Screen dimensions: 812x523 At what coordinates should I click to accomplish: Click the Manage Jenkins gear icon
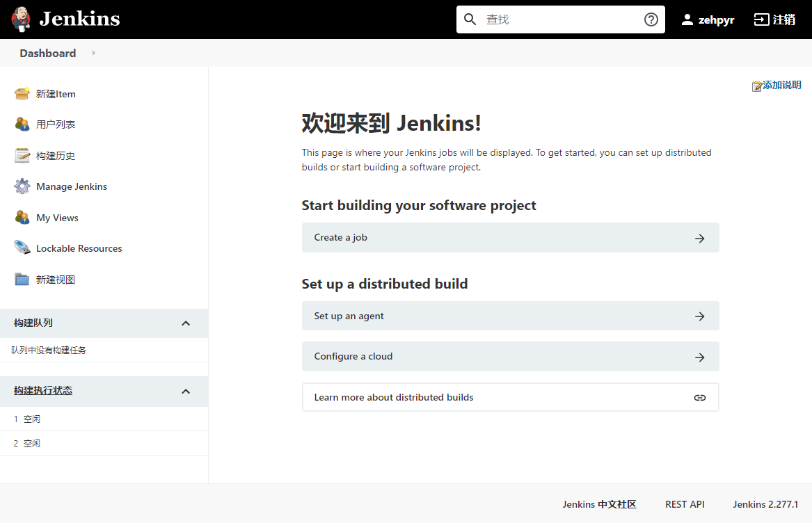point(22,186)
